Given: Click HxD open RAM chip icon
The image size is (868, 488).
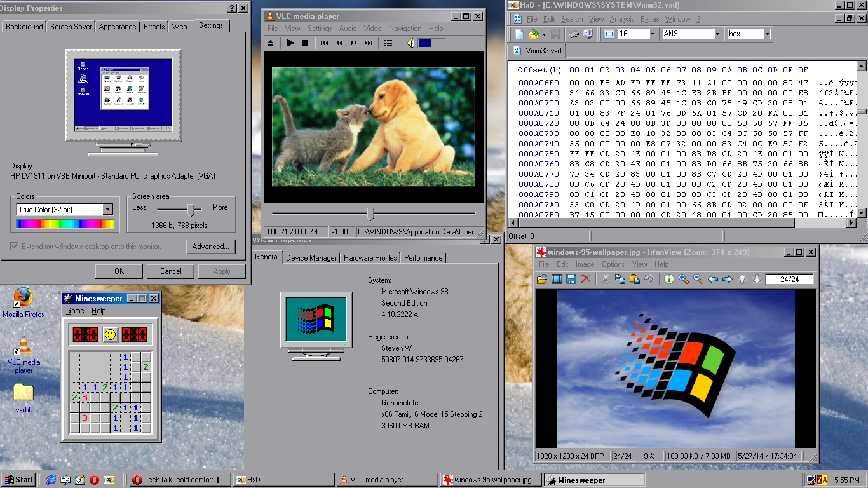Looking at the screenshot, I should (574, 34).
